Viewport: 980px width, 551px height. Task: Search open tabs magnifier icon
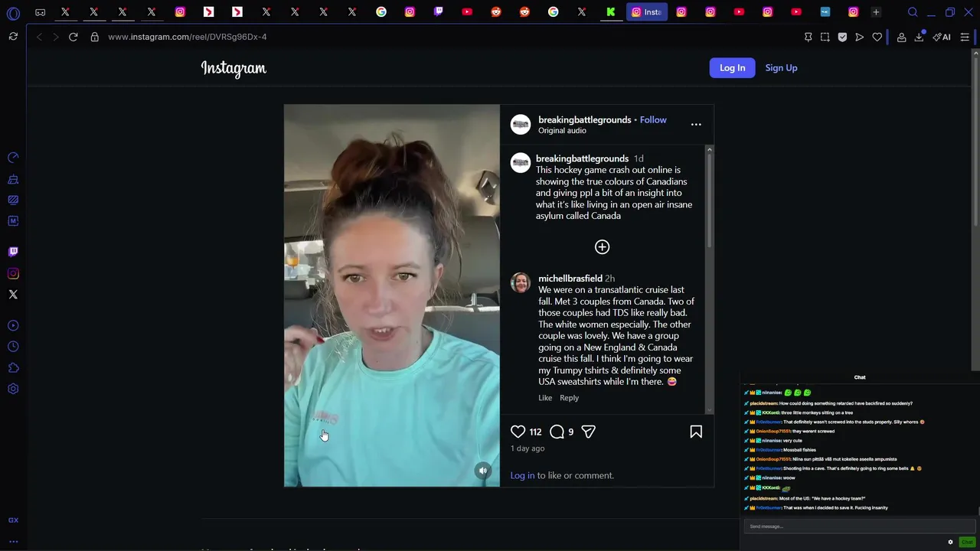(x=913, y=12)
